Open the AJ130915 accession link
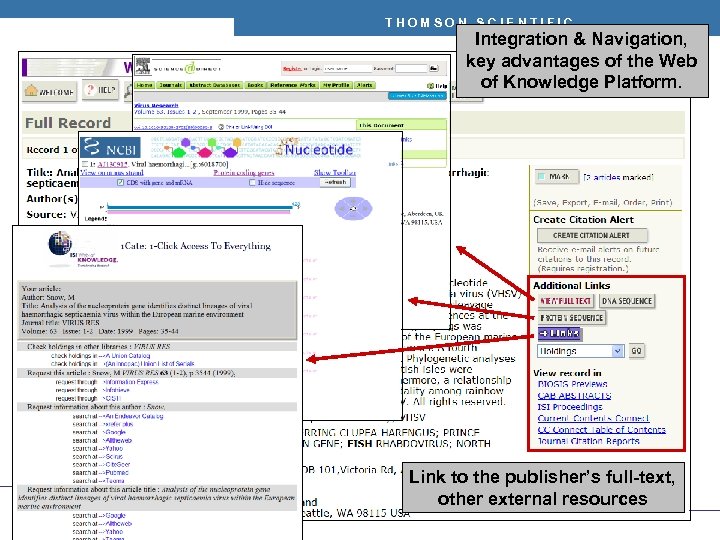 point(112,164)
